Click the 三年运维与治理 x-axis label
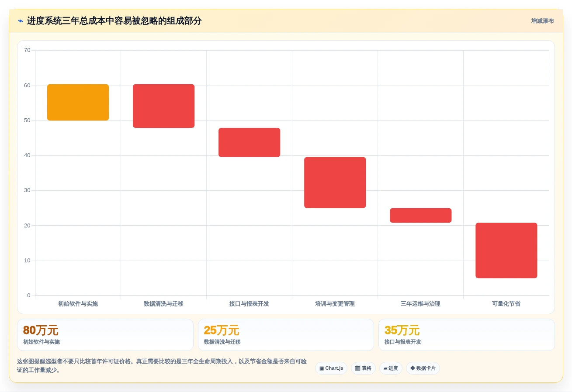572x392 pixels. coord(420,304)
